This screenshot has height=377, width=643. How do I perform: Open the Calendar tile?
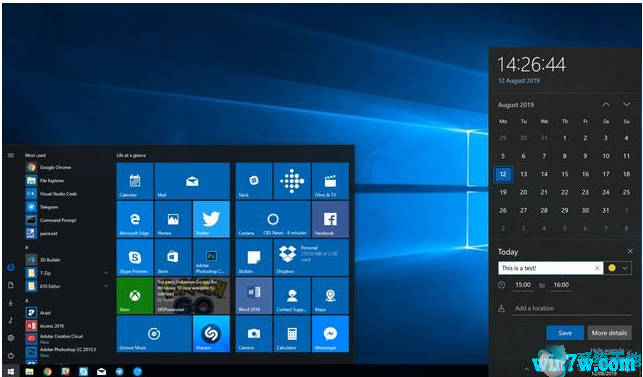[135, 181]
